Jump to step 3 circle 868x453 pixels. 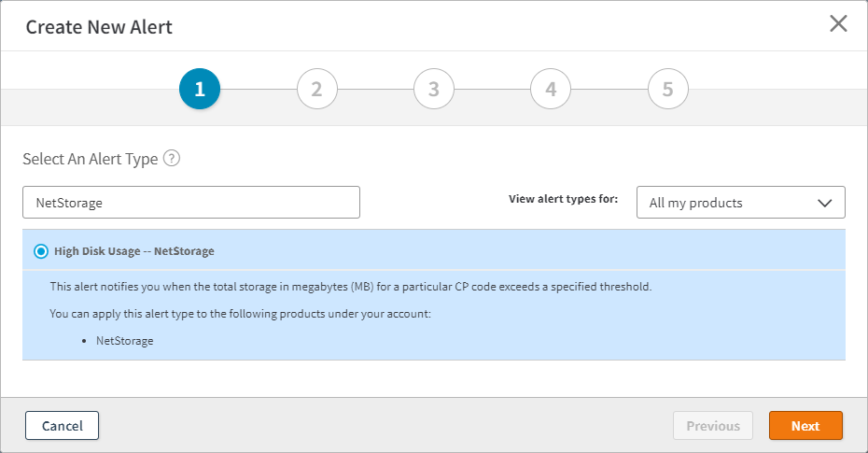click(x=434, y=90)
